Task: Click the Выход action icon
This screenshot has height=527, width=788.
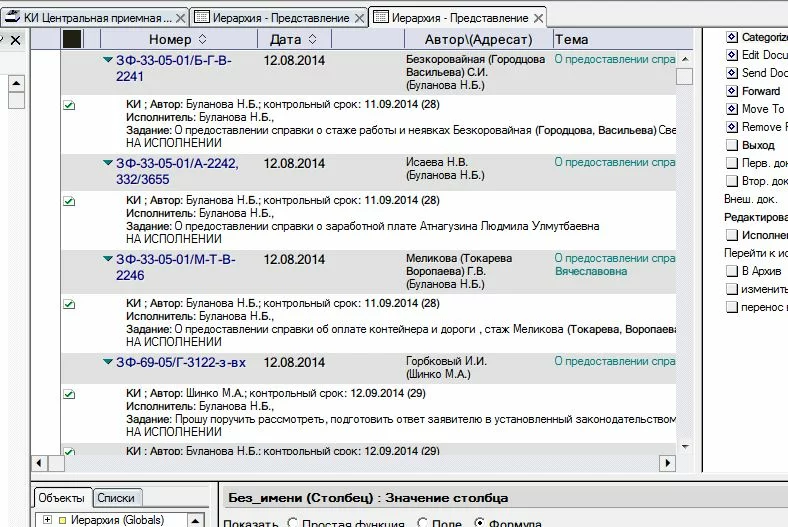Action: pos(732,145)
